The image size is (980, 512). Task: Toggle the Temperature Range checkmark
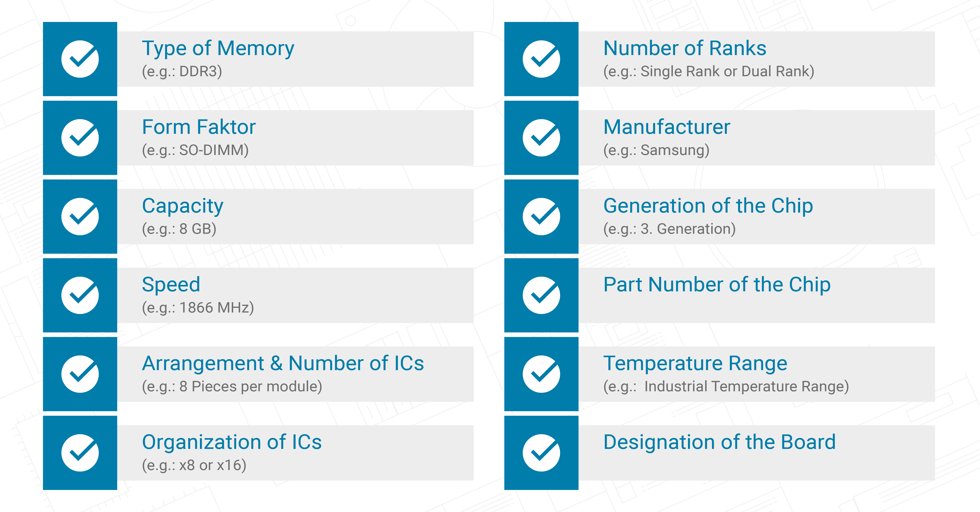[541, 374]
